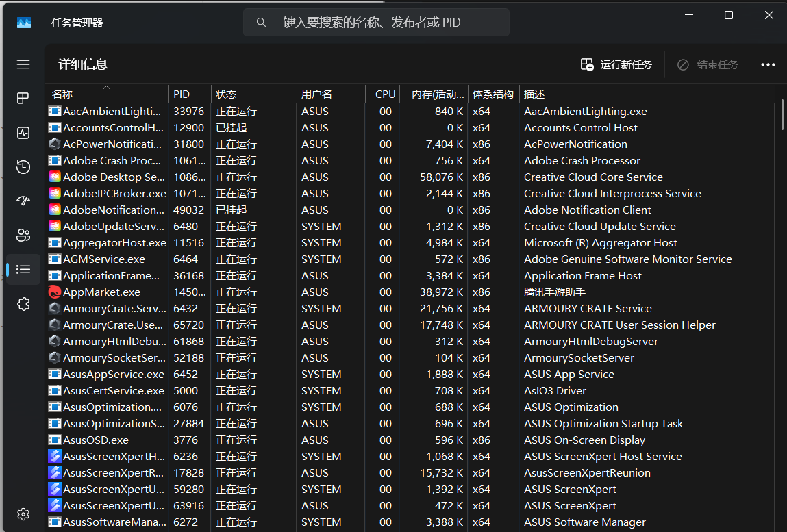The height and width of the screenshot is (532, 787).
Task: Click the 58,076 K memory value
Action: coord(441,177)
